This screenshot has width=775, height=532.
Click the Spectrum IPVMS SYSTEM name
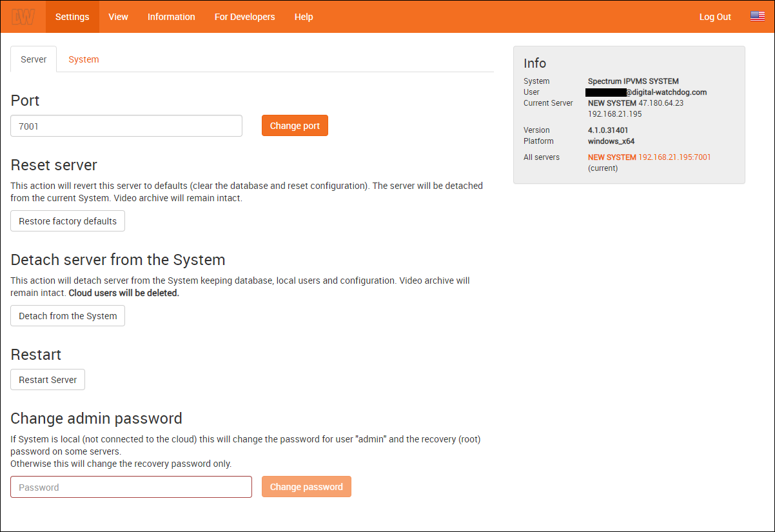point(633,81)
